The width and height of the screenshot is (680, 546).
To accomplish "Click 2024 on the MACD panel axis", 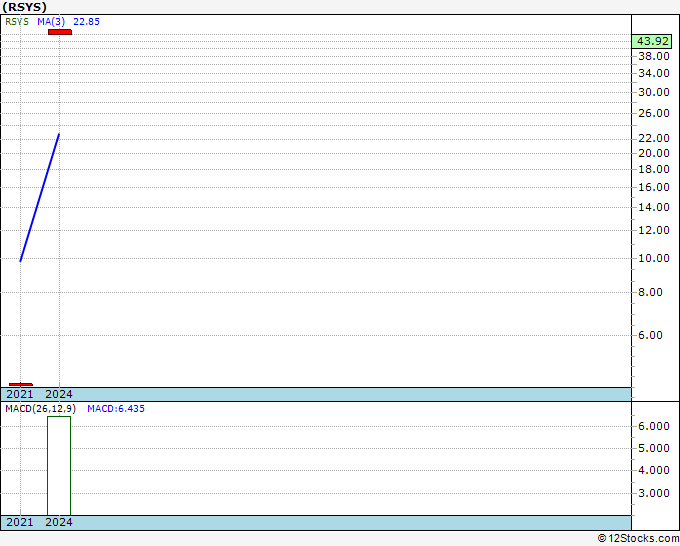I will click(59, 522).
